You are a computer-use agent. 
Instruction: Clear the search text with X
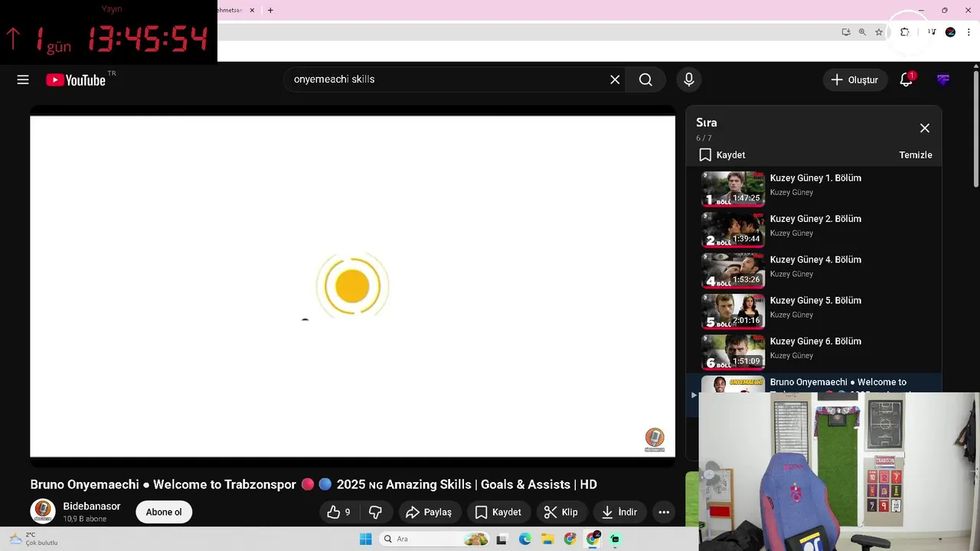615,80
